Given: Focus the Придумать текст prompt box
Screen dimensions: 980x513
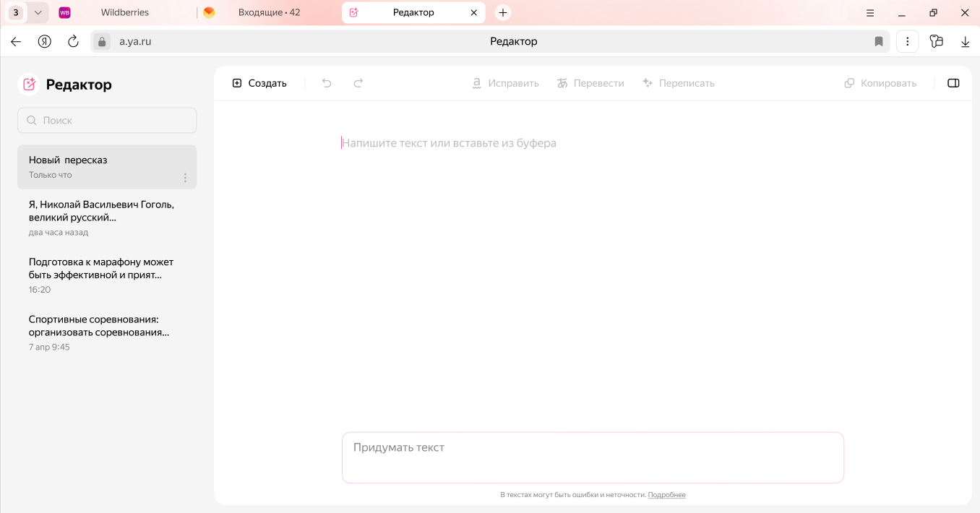Looking at the screenshot, I should click(593, 457).
